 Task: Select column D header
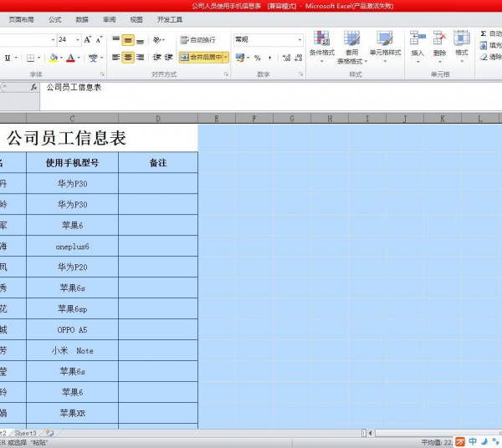pyautogui.click(x=158, y=119)
